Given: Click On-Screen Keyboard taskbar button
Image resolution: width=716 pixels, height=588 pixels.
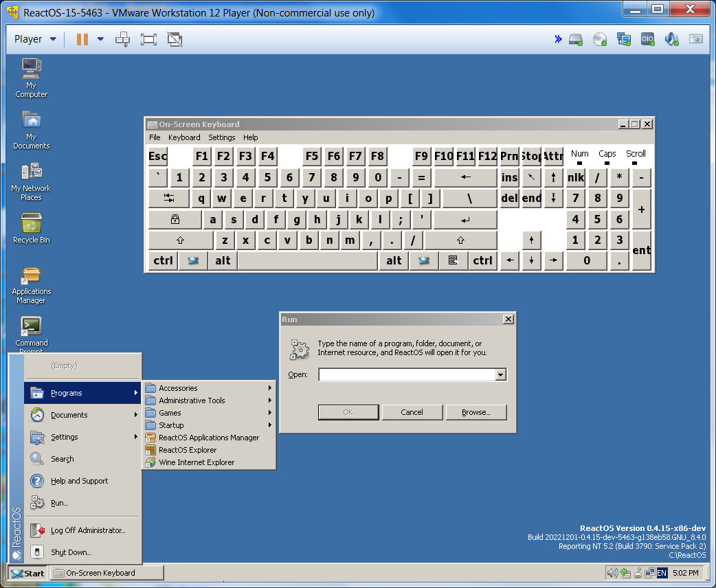Looking at the screenshot, I should tap(107, 573).
